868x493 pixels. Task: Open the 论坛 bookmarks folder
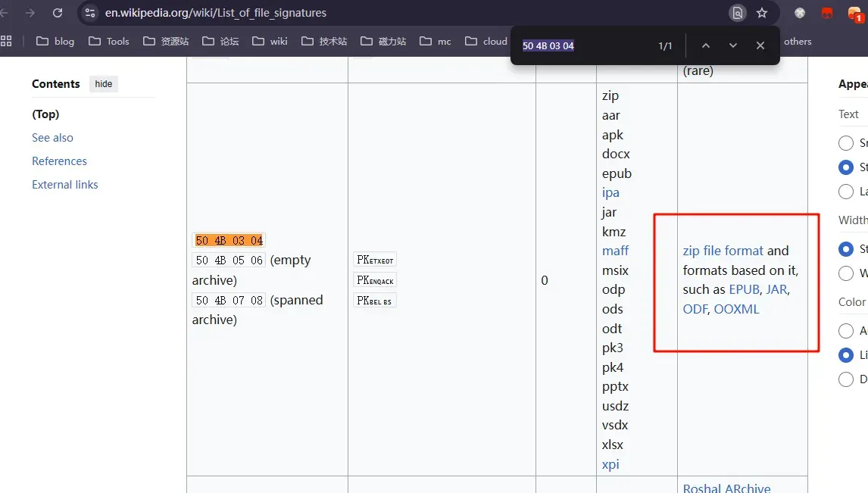click(x=220, y=42)
